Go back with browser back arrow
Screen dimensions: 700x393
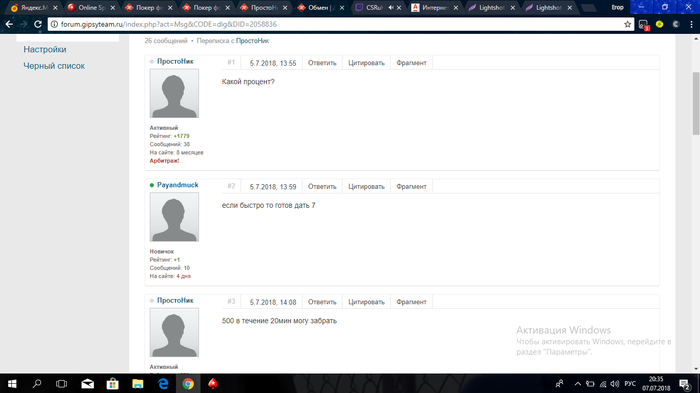9,24
